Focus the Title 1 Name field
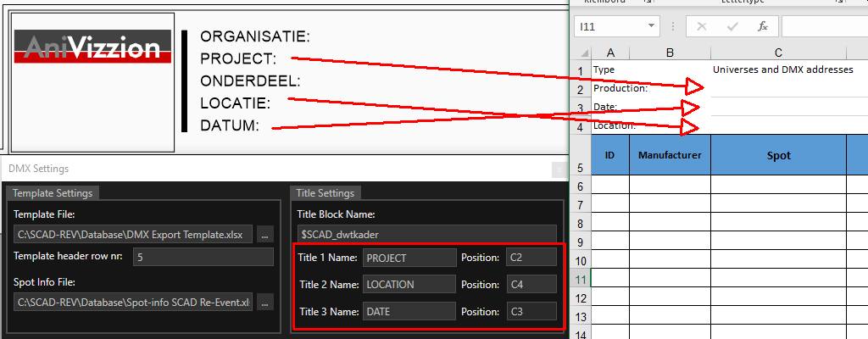The height and width of the screenshot is (339, 868). [x=409, y=258]
